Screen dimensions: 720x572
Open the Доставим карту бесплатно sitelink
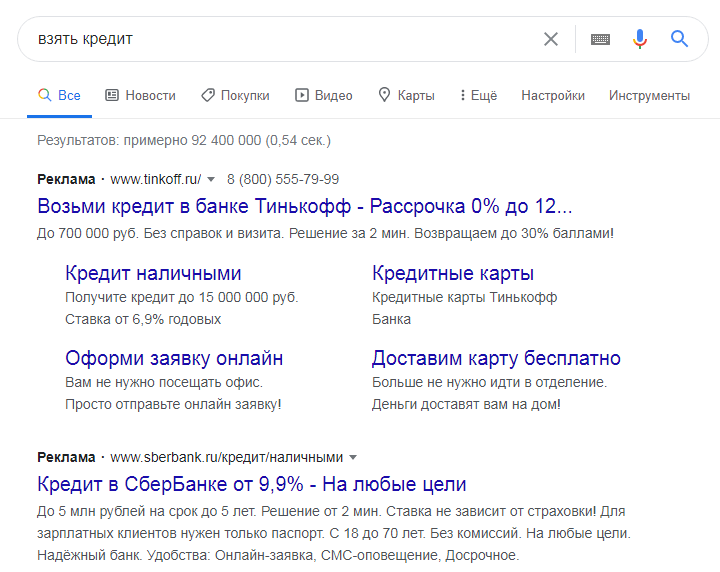coord(496,358)
